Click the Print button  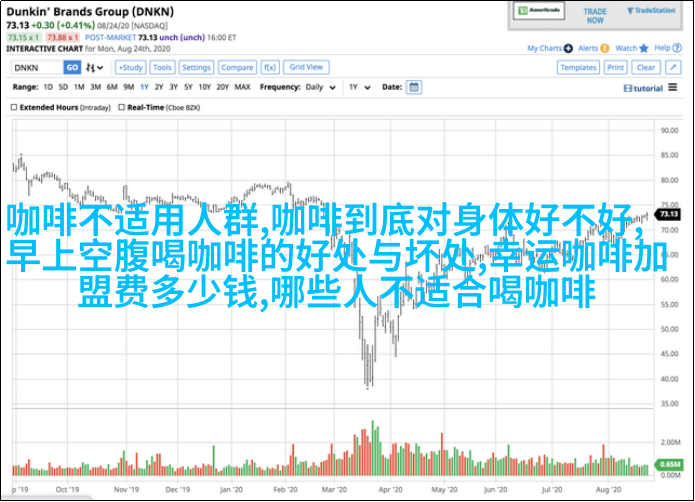point(615,67)
